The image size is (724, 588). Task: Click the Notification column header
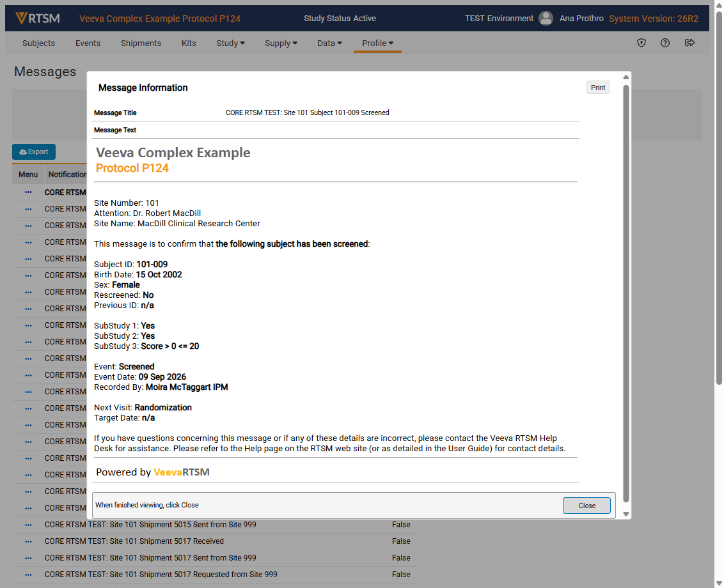click(66, 174)
